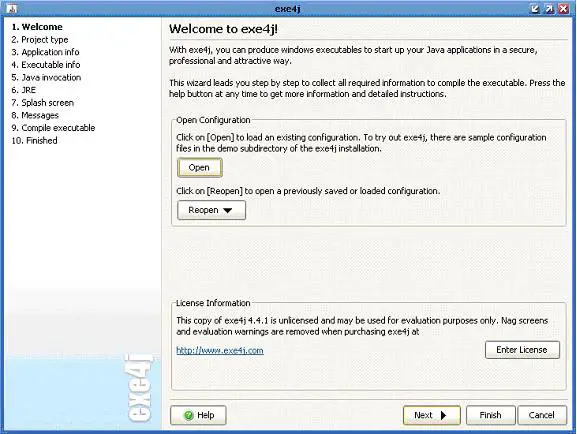Click the Finish button
Image resolution: width=577 pixels, height=434 pixels.
click(490, 415)
